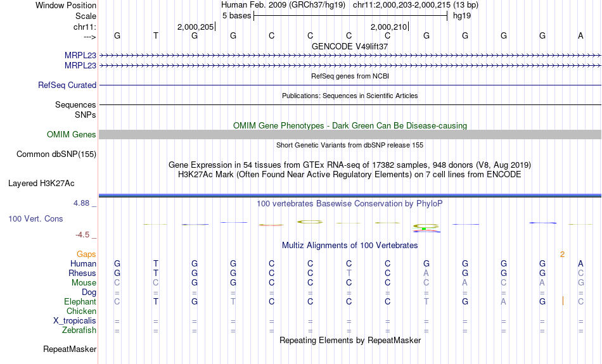Screen dimensions: 602x364
Task: Click the Gene Expression in 54 tissues title
Action: pos(350,165)
